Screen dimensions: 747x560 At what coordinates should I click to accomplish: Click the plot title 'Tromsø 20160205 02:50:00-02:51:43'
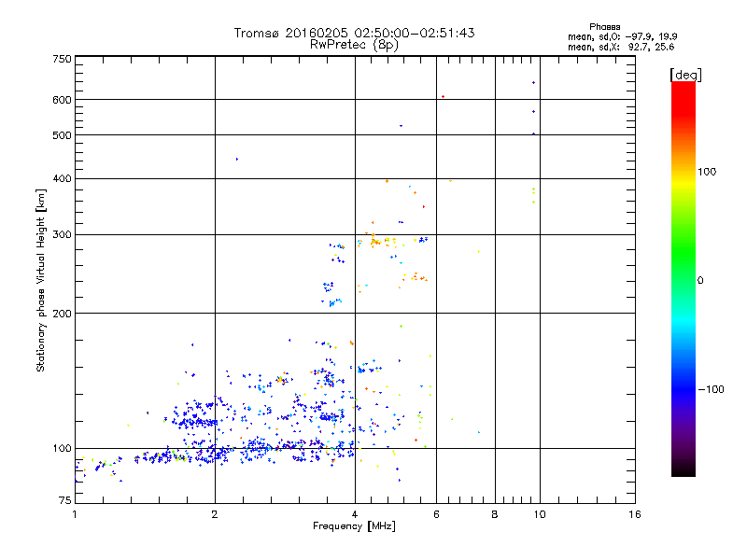coord(354,33)
